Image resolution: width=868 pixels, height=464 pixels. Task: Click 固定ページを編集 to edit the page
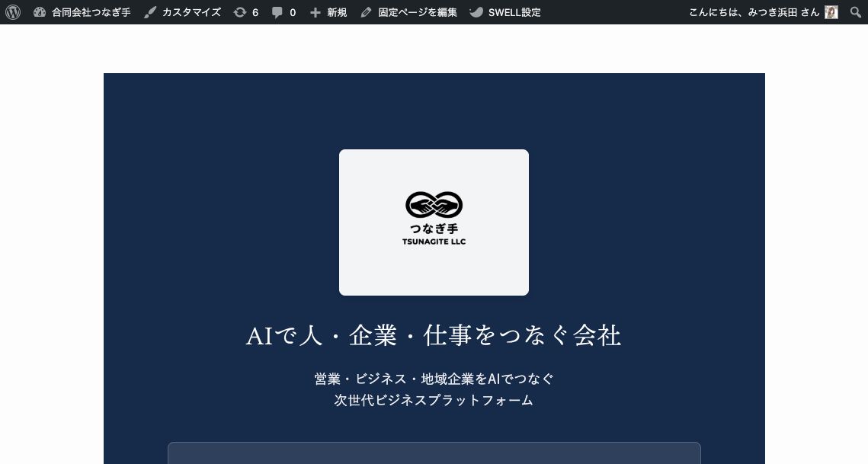pyautogui.click(x=408, y=12)
